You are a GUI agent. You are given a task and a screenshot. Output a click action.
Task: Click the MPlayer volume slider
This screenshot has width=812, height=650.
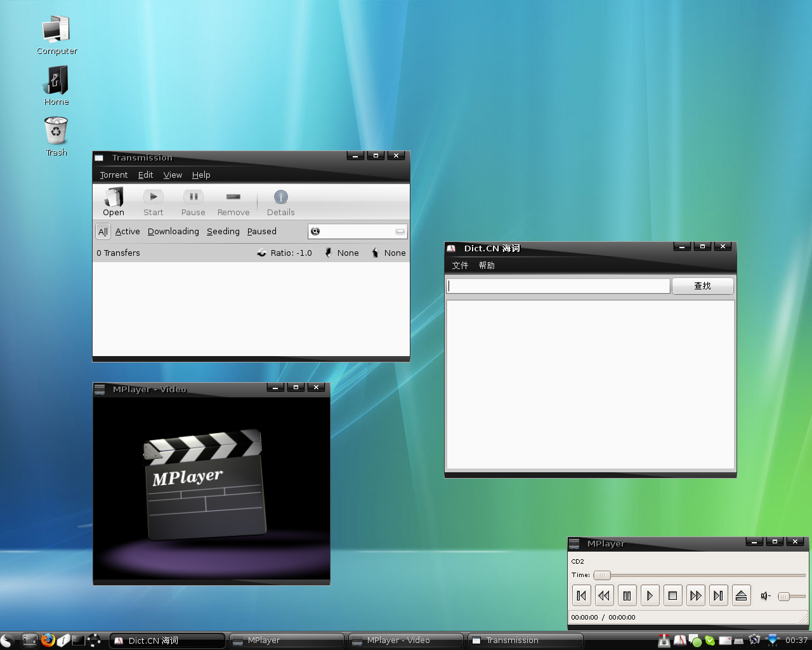(x=792, y=596)
